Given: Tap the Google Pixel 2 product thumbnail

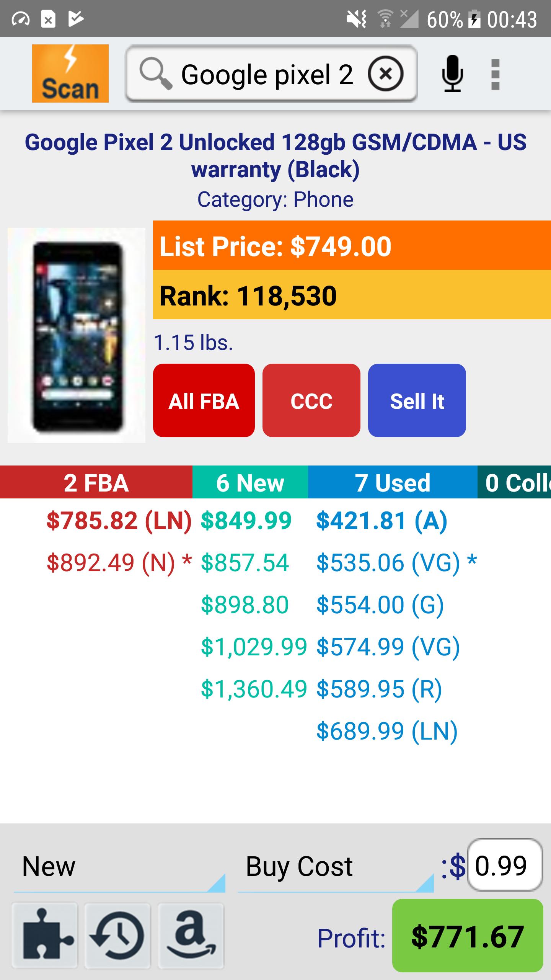Looking at the screenshot, I should (77, 335).
